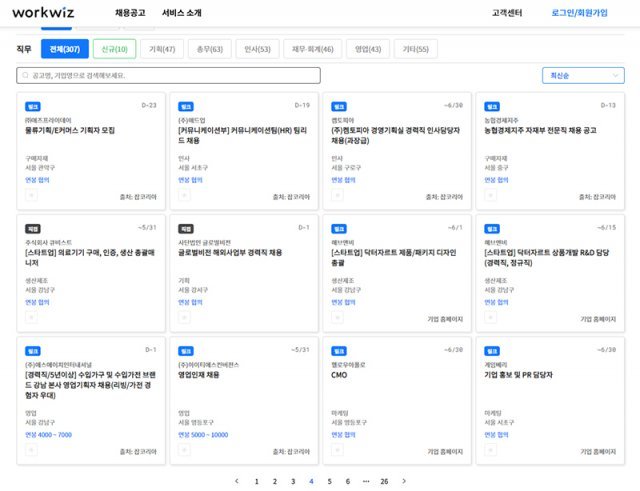Viewport: 640px width, 491px height.
Task: Click 기업 홈페이지 on the 닥터자르트 R&D card
Action: pos(598,319)
